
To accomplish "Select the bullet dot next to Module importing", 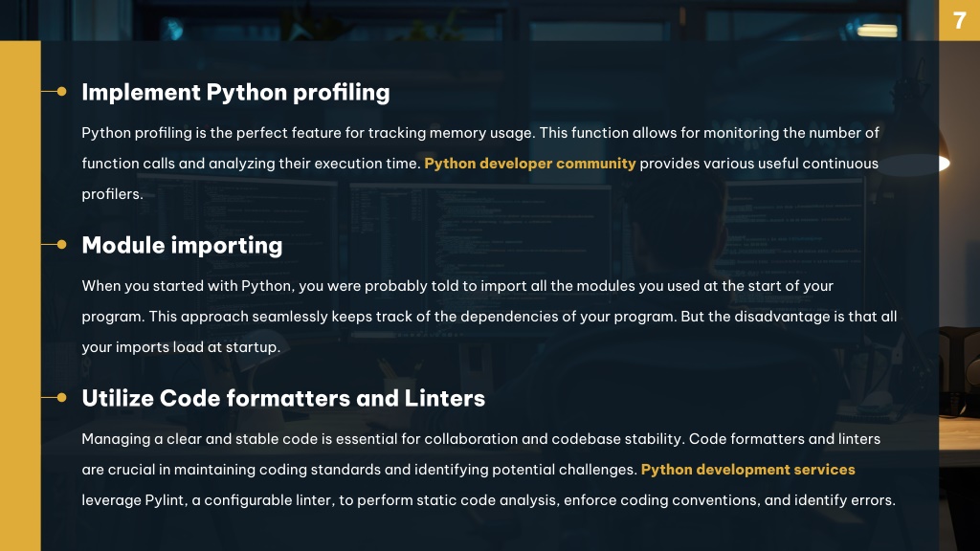I will [x=61, y=245].
